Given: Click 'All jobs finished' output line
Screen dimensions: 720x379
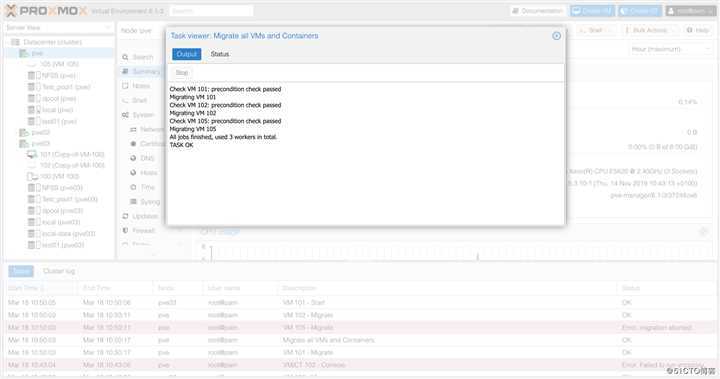Looking at the screenshot, I should (x=223, y=137).
